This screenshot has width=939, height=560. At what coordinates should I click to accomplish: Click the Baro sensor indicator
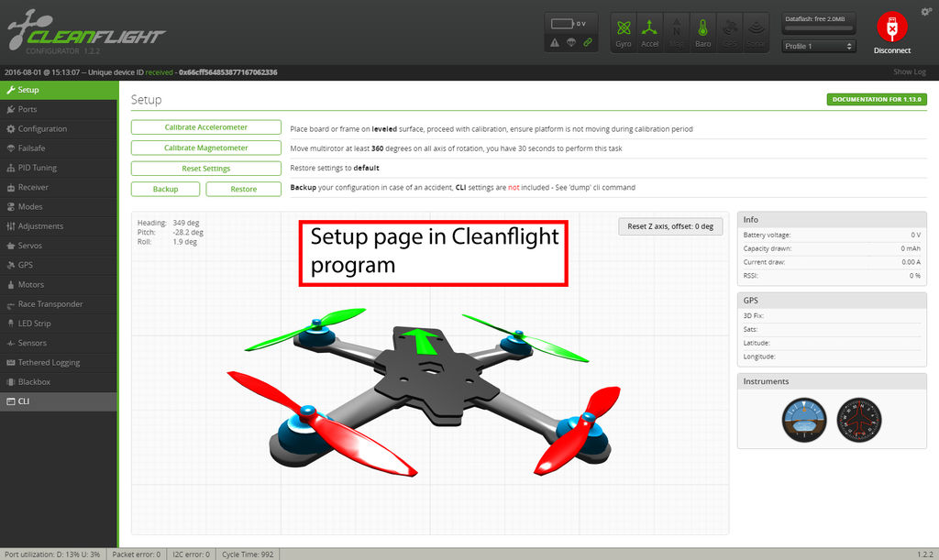(702, 33)
